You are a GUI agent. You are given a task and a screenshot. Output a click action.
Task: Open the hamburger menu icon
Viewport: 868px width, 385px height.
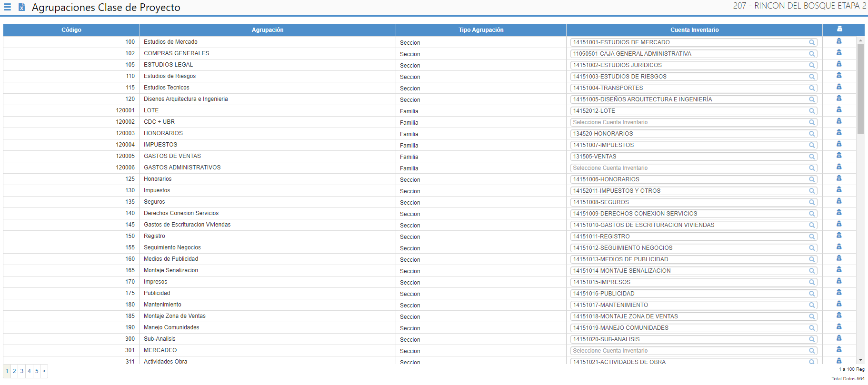[x=7, y=7]
